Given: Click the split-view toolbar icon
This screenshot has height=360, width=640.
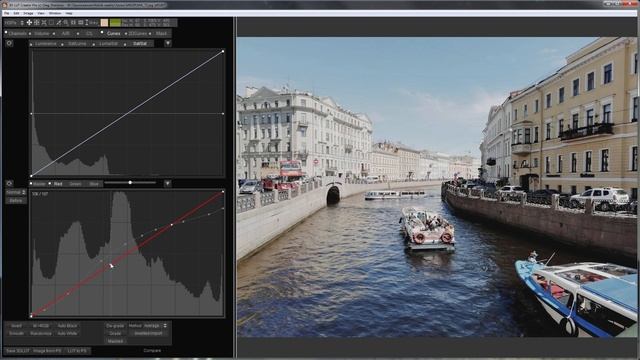Looking at the screenshot, I should click(x=73, y=22).
